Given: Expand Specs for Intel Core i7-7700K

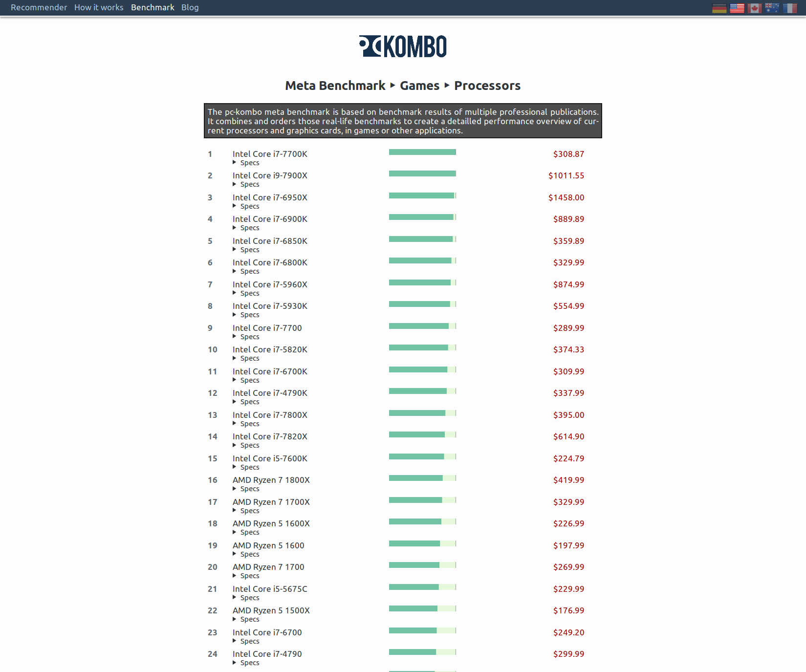Looking at the screenshot, I should click(x=246, y=163).
